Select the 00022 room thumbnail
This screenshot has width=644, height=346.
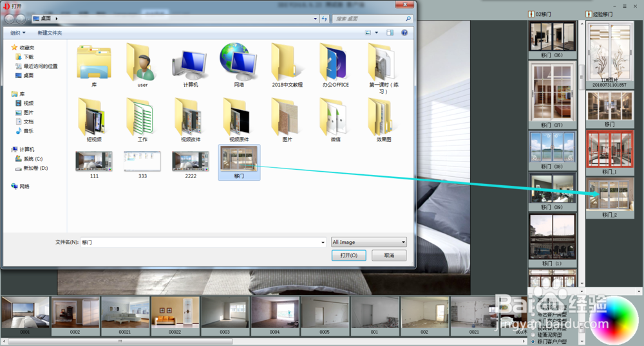point(175,316)
